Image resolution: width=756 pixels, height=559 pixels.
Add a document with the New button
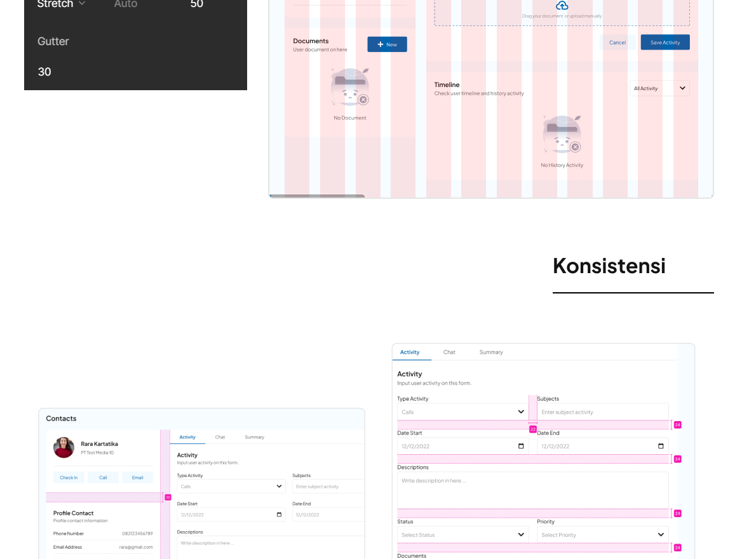tap(387, 44)
